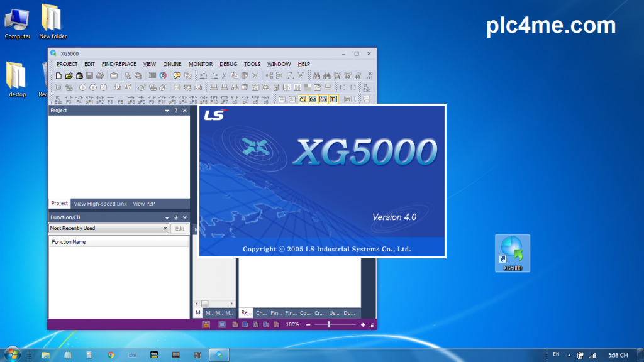The width and height of the screenshot is (644, 362).
Task: Click the Cut scissors icon
Action: (x=224, y=75)
